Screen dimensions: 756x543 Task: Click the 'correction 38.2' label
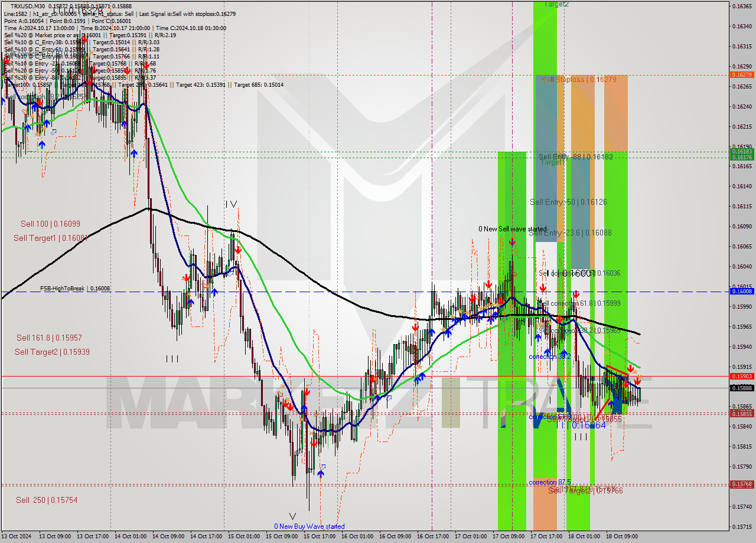pyautogui.click(x=550, y=356)
